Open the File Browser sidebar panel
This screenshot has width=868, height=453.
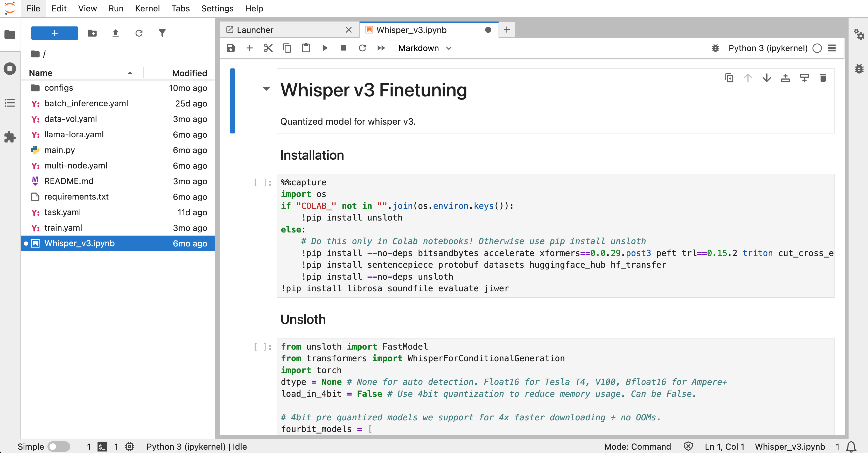point(10,34)
